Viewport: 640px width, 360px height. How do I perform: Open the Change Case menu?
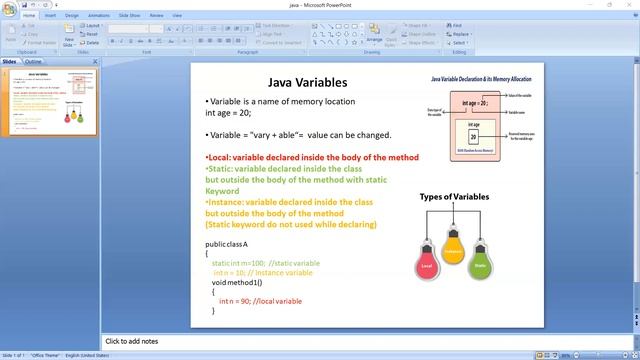click(x=171, y=41)
